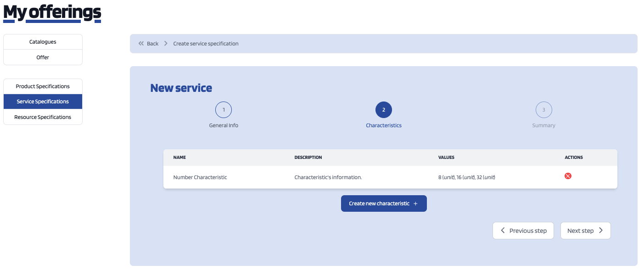This screenshot has height=271, width=644.
Task: Go to step 1 circle
Action: [224, 110]
